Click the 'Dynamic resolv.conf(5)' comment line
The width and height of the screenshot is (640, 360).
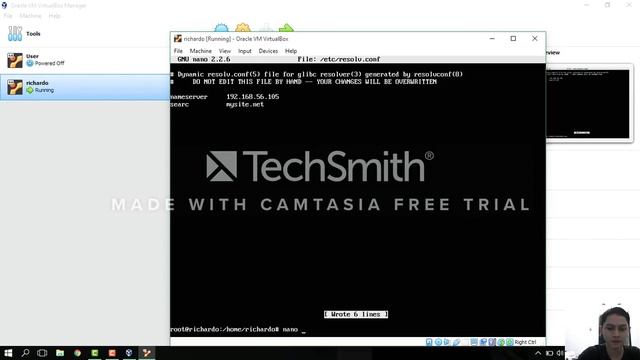(317, 74)
